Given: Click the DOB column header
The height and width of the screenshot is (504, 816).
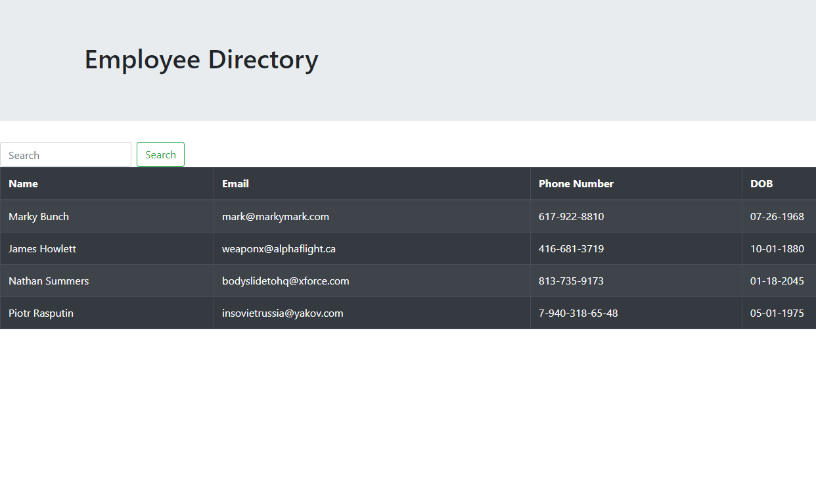Looking at the screenshot, I should 761,183.
